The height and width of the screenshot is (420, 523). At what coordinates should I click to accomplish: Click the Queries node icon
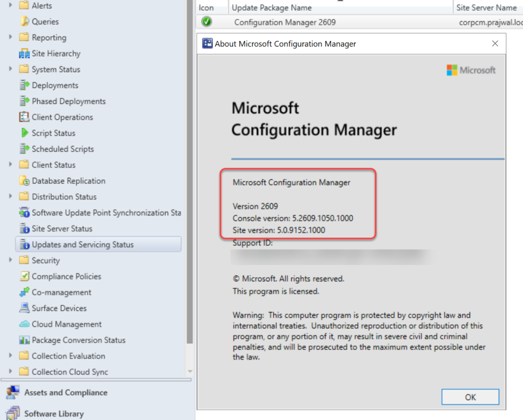(x=25, y=21)
